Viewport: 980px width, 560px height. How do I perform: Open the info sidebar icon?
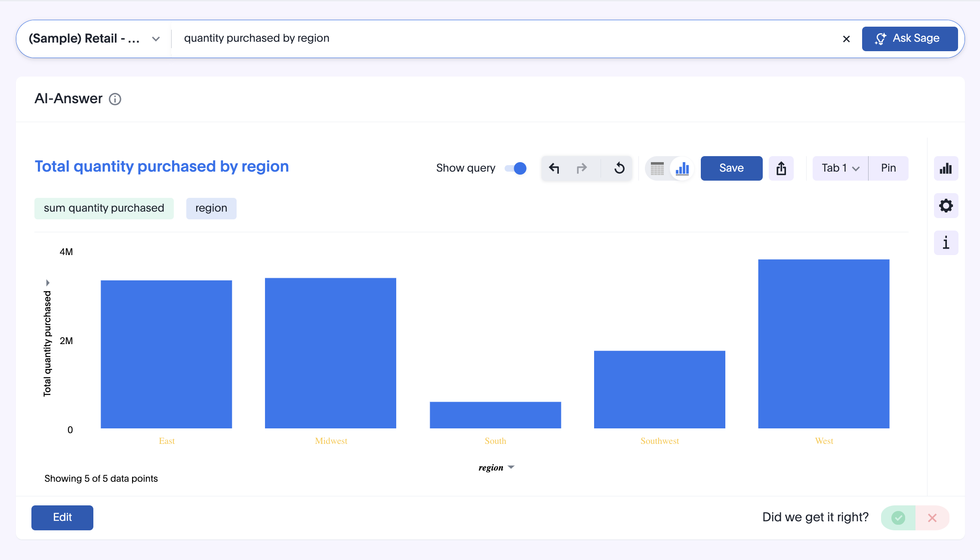[946, 243]
